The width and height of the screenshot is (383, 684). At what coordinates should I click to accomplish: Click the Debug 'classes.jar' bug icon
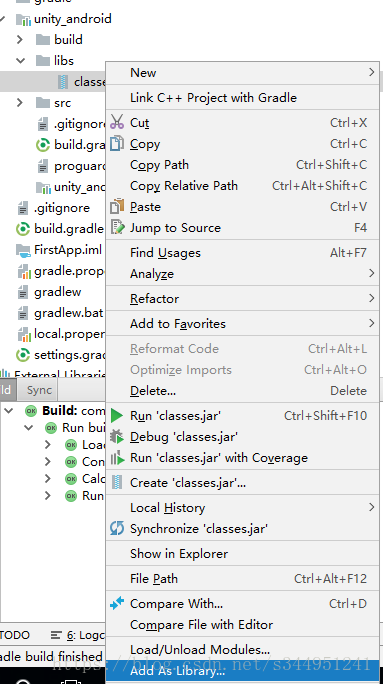pyautogui.click(x=117, y=437)
